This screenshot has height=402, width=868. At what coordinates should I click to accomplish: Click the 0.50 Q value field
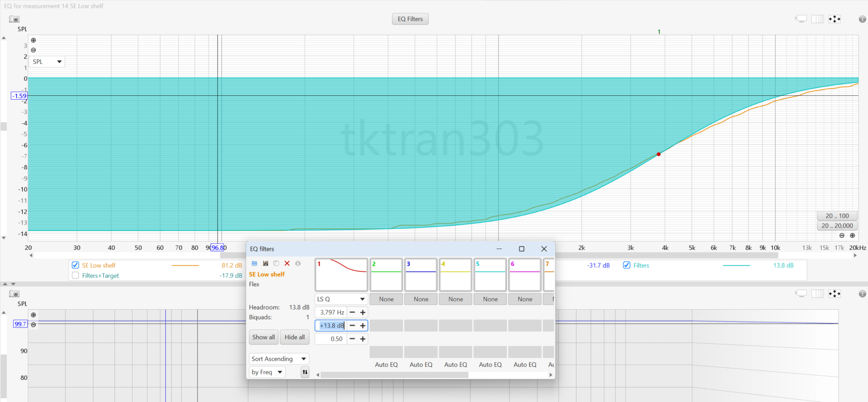[x=331, y=338]
